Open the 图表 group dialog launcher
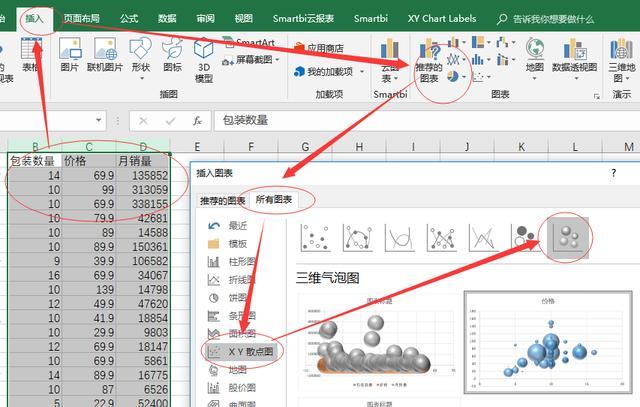Viewport: 640px width, 407px height. click(x=597, y=96)
